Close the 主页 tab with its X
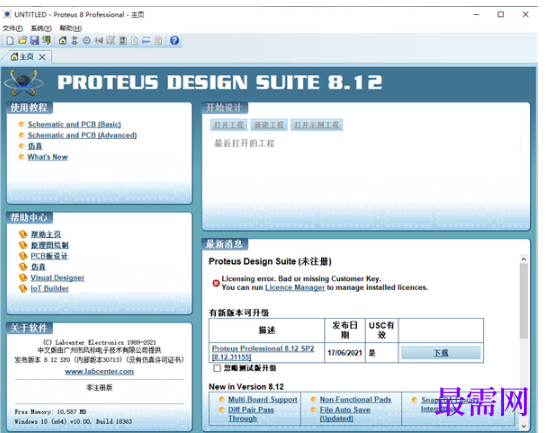Image resolution: width=547 pixels, height=433 pixels. [42, 57]
